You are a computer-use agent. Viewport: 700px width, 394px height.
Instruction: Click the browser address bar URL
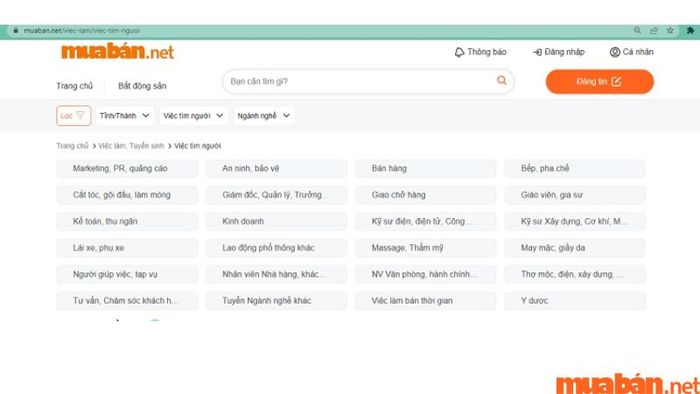pos(82,30)
